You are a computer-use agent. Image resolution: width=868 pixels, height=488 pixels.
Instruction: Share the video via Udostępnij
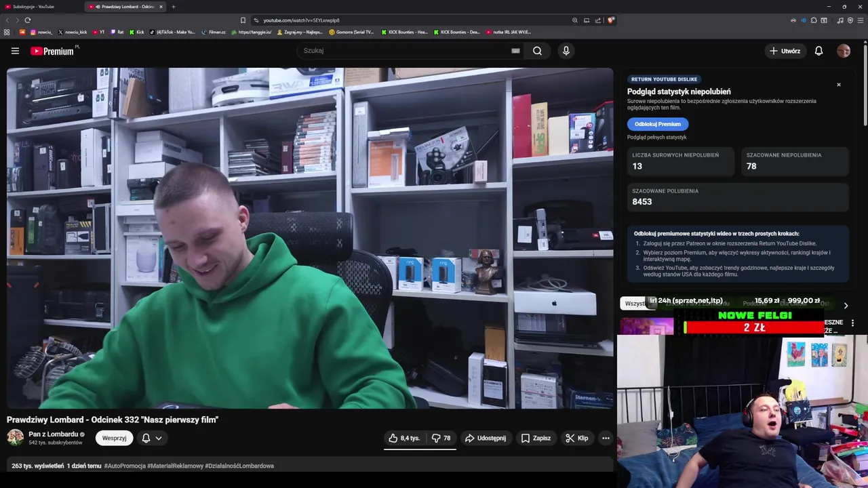coord(486,438)
